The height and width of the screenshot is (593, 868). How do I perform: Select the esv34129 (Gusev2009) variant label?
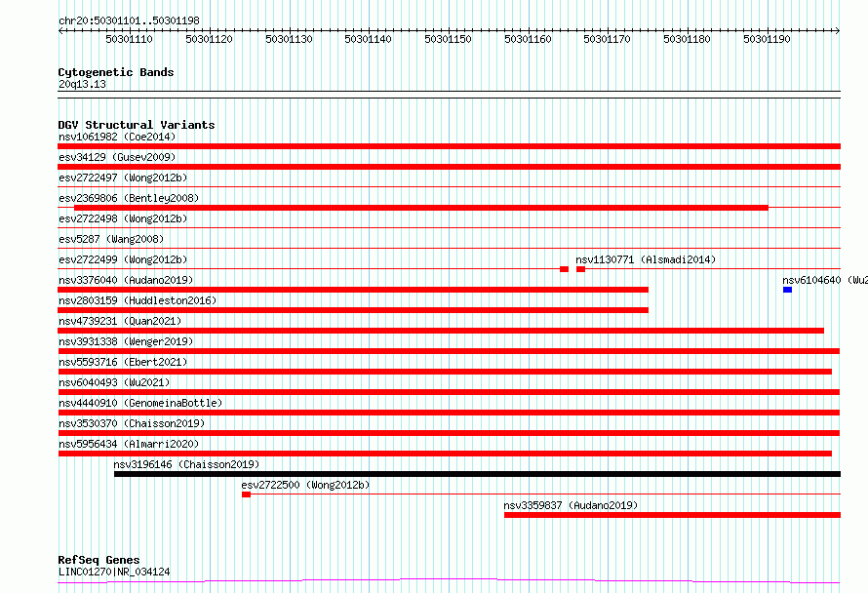(117, 157)
